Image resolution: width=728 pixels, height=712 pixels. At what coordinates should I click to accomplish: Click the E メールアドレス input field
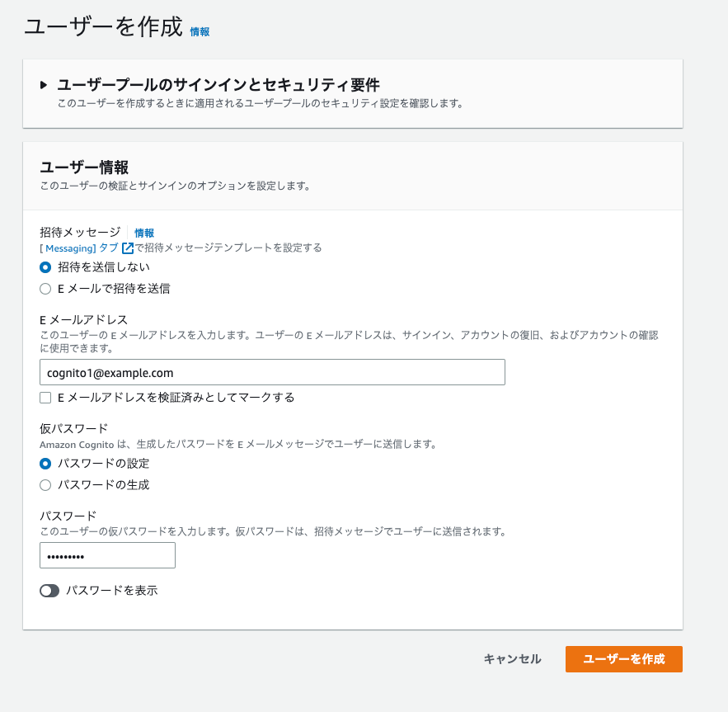click(272, 372)
